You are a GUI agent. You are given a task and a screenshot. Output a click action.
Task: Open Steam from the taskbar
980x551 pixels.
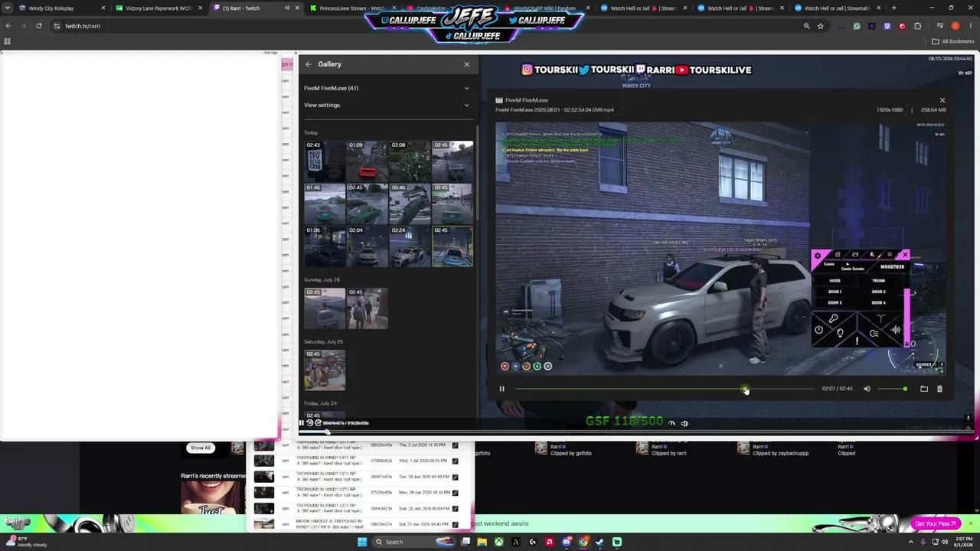599,542
